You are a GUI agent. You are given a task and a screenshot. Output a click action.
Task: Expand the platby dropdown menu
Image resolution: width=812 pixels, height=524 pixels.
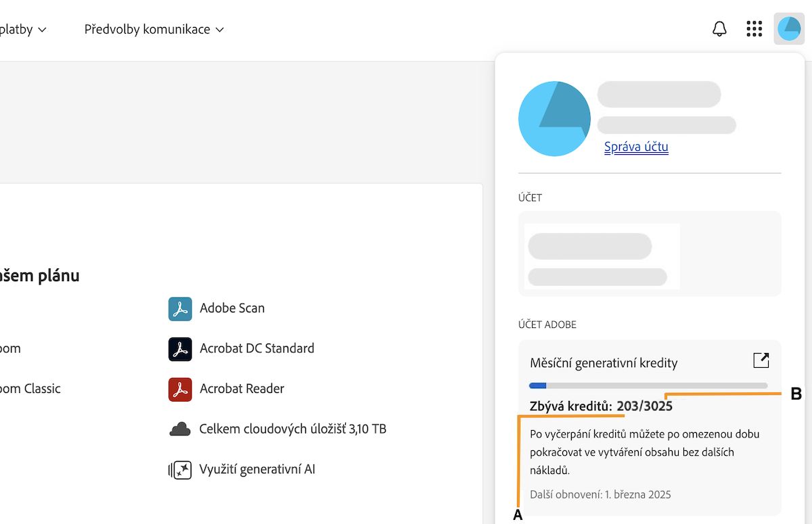23,30
